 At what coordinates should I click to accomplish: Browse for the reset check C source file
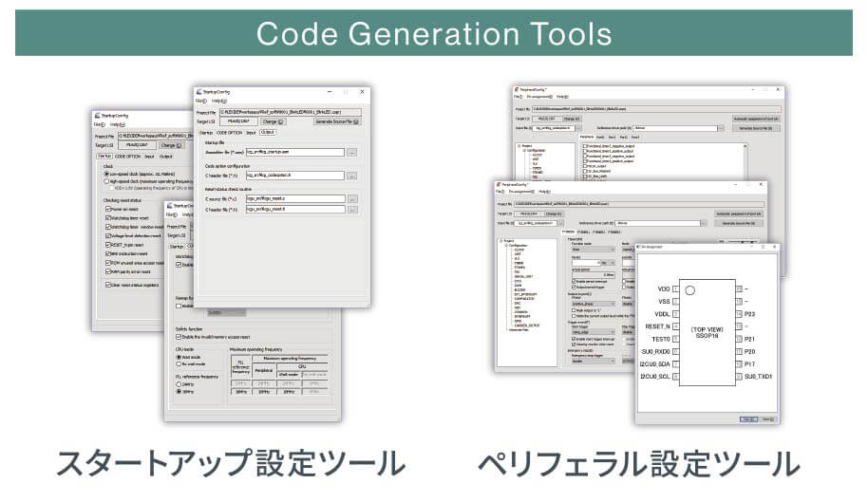352,199
